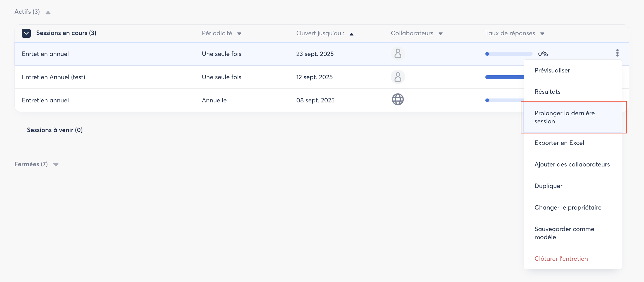Expand the Fermées (7) section
The image size is (644, 282).
pos(56,164)
